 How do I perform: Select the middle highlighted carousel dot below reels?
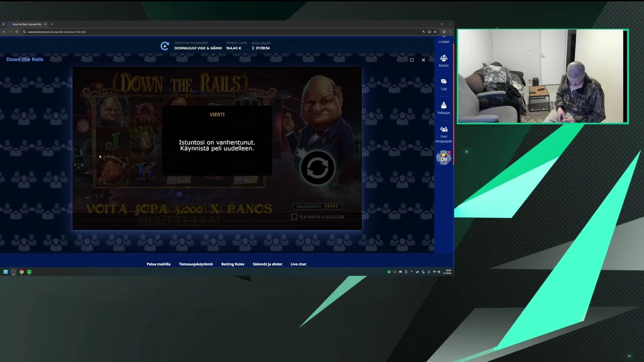179,194
